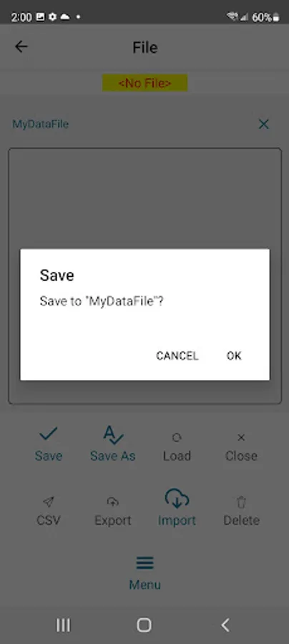The height and width of the screenshot is (644, 289).
Task: Tap the Save checkmark icon
Action: coord(49,434)
